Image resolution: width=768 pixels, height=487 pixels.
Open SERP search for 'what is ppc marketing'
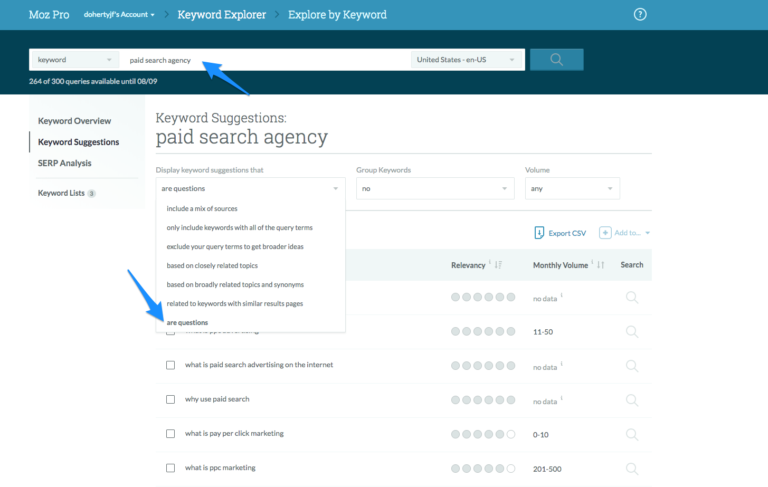point(631,468)
